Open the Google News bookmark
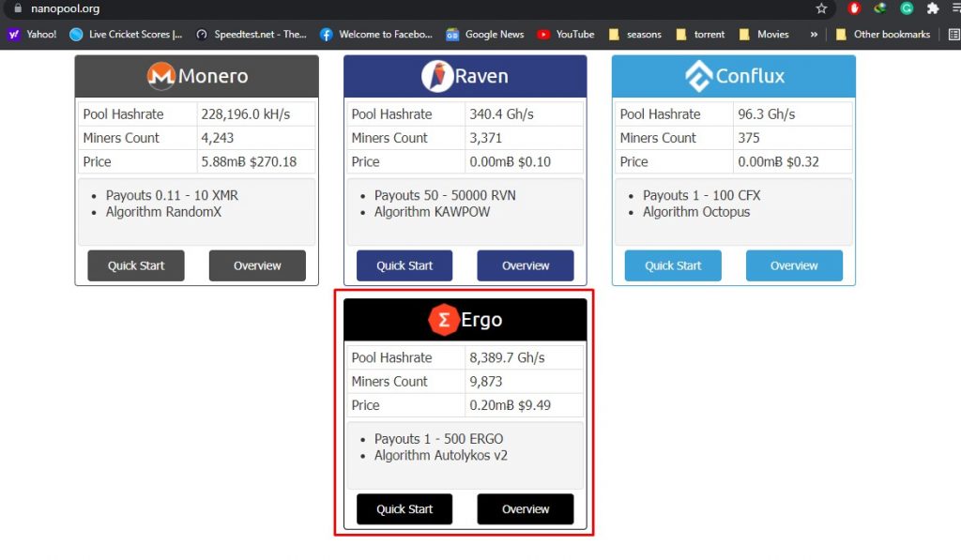The image size is (961, 560). tap(485, 35)
